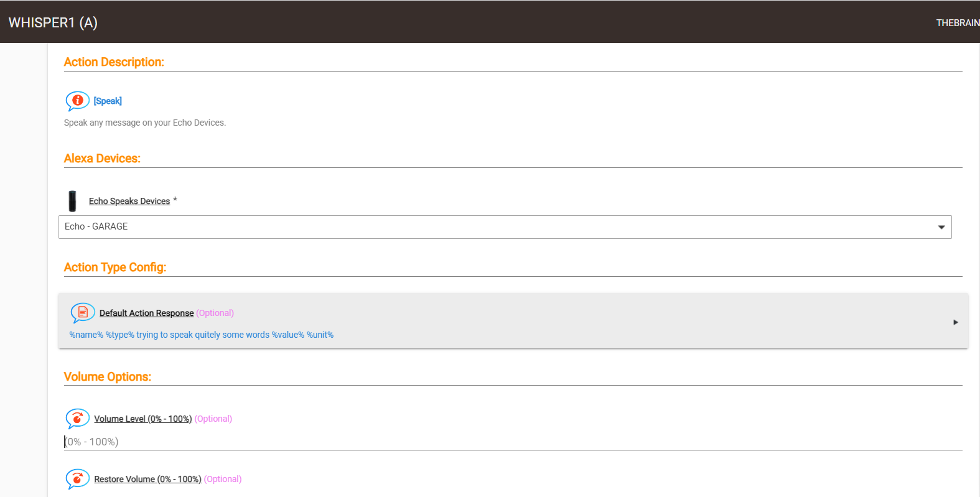The height and width of the screenshot is (497, 980).
Task: Click the Default Action Response document icon
Action: 83,313
